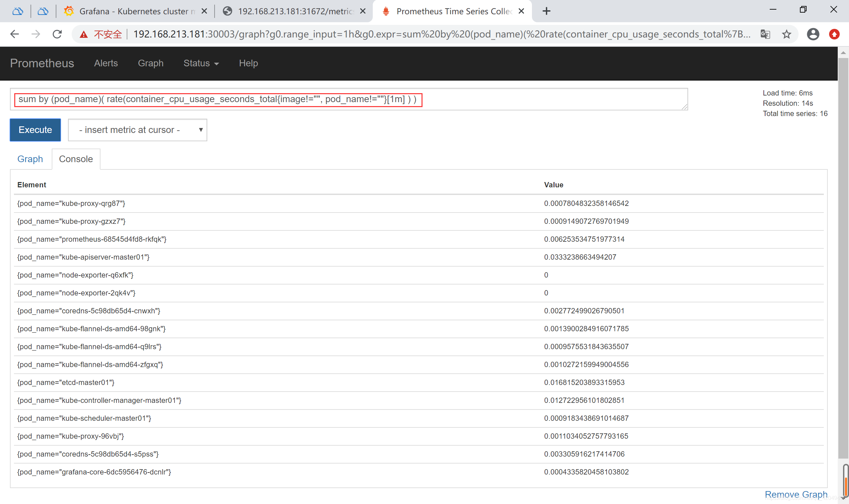The height and width of the screenshot is (504, 849).
Task: Click the Resolution: 14s text
Action: 788,103
